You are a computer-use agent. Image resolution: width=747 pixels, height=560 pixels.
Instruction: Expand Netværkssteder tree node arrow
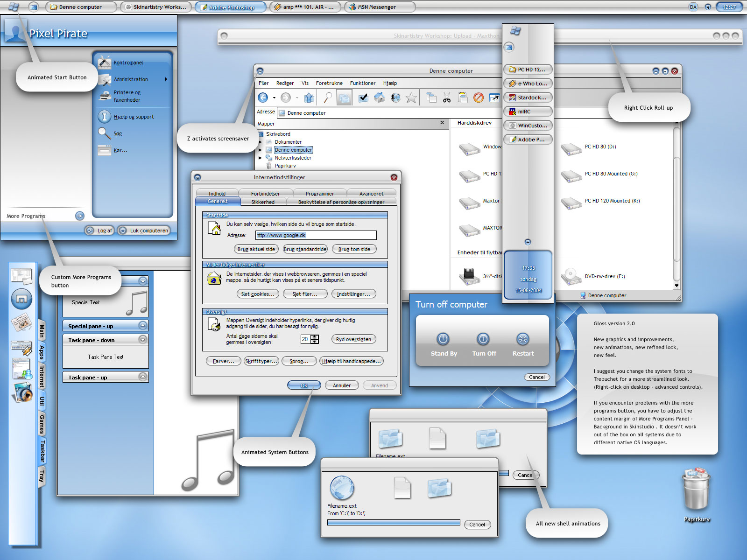click(x=261, y=158)
